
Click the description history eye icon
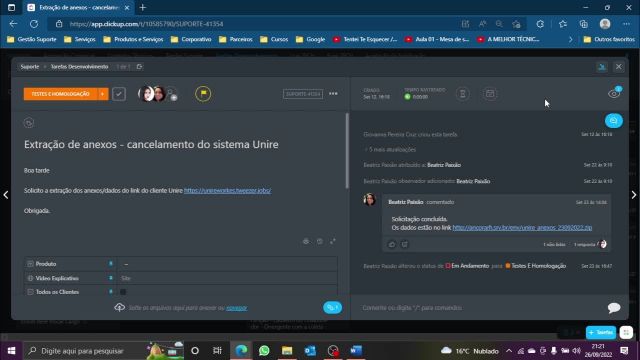[x=306, y=241]
